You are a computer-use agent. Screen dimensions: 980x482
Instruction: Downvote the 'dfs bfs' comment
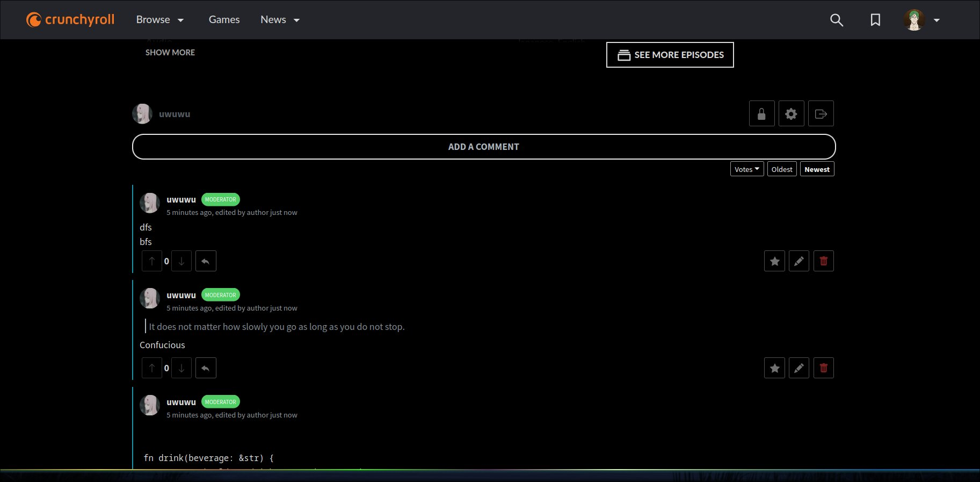[x=182, y=261]
